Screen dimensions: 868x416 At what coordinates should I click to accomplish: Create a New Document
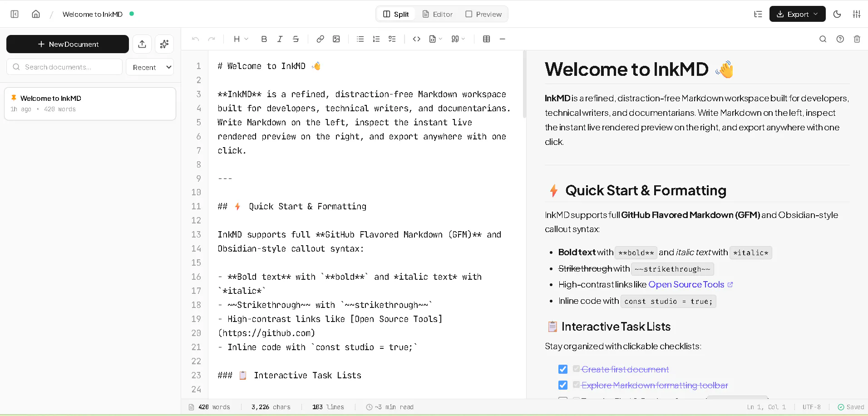tap(68, 44)
